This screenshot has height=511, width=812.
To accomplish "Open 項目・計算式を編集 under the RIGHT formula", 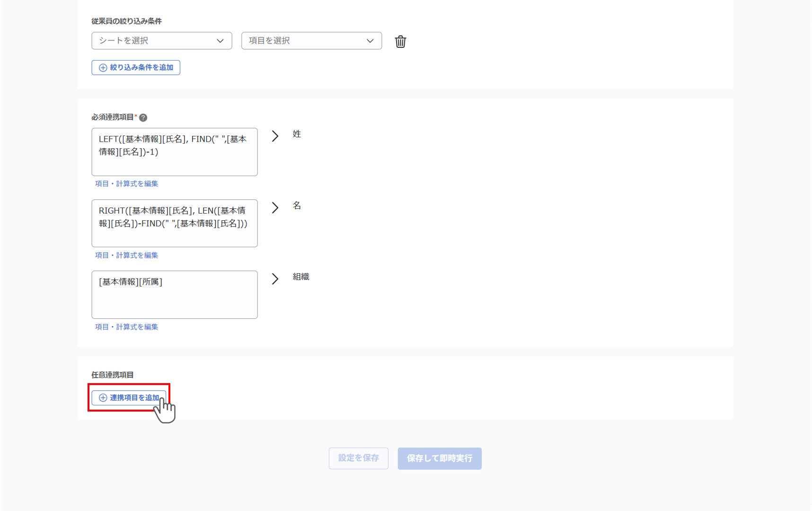I will [126, 255].
